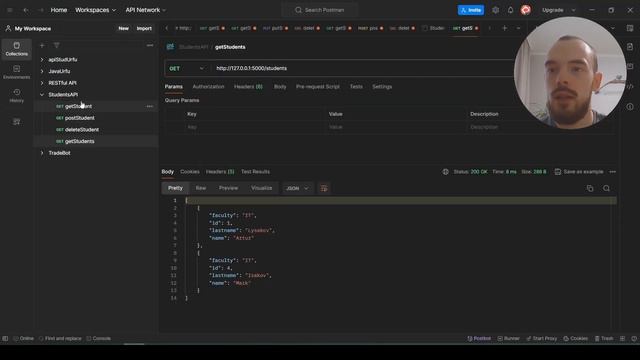The height and width of the screenshot is (360, 640).
Task: Toggle the sidebar icon in the status bar
Action: pyautogui.click(x=5, y=338)
